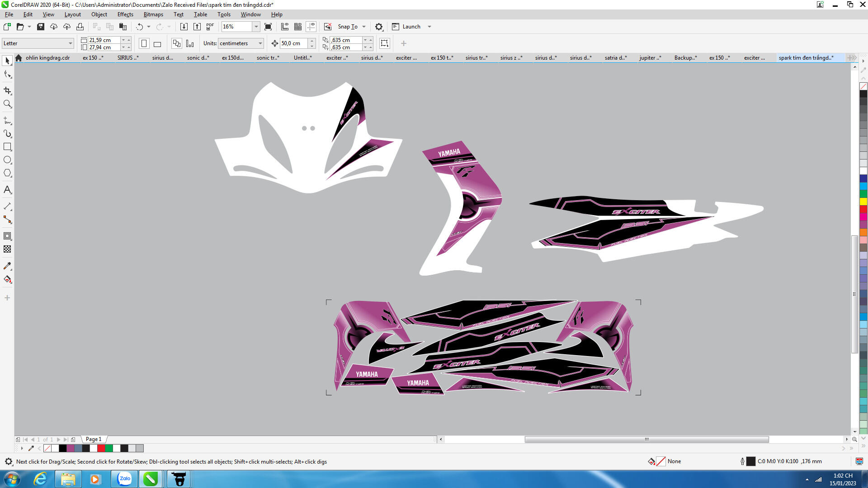Pick the red swatch in document palette

pyautogui.click(x=101, y=448)
